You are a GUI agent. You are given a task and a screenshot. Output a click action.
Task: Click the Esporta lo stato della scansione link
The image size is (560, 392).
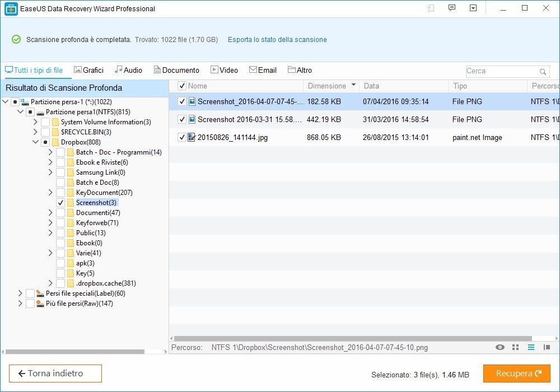(277, 40)
